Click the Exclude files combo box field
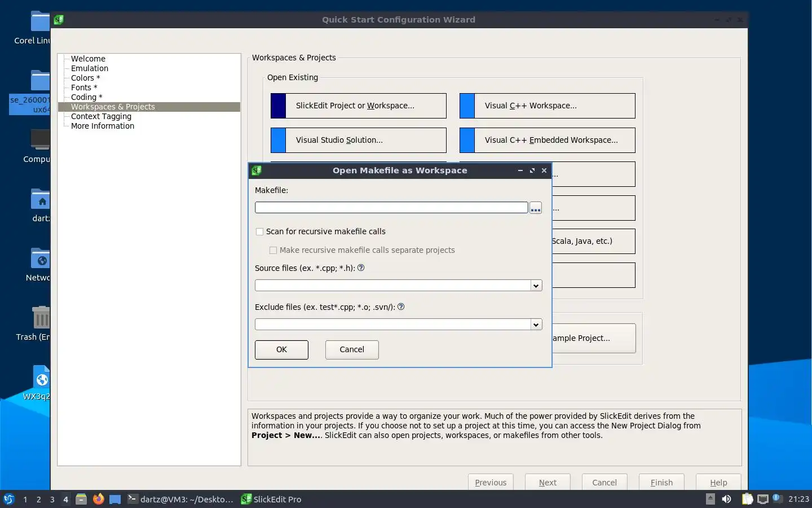This screenshot has width=812, height=508. pos(392,325)
